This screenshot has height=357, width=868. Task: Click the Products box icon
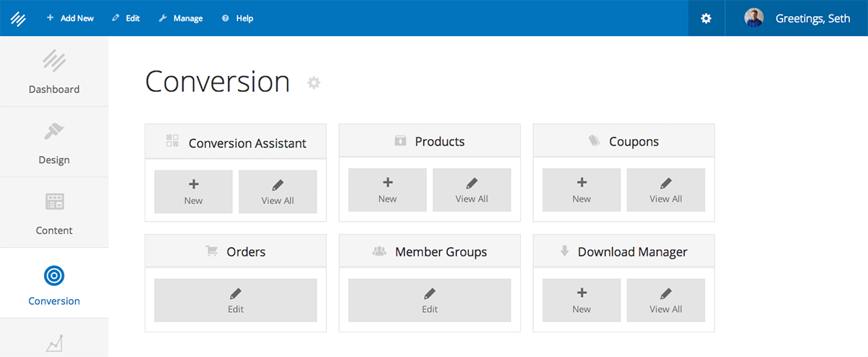tap(401, 140)
